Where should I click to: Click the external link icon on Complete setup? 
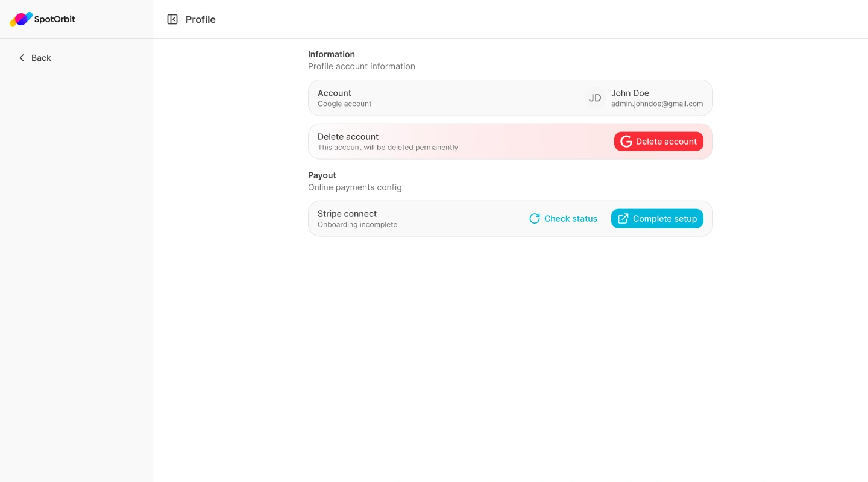tap(623, 219)
